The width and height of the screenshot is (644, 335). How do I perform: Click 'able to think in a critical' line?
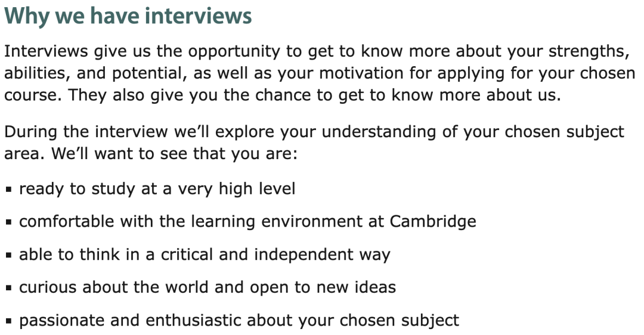(x=205, y=255)
